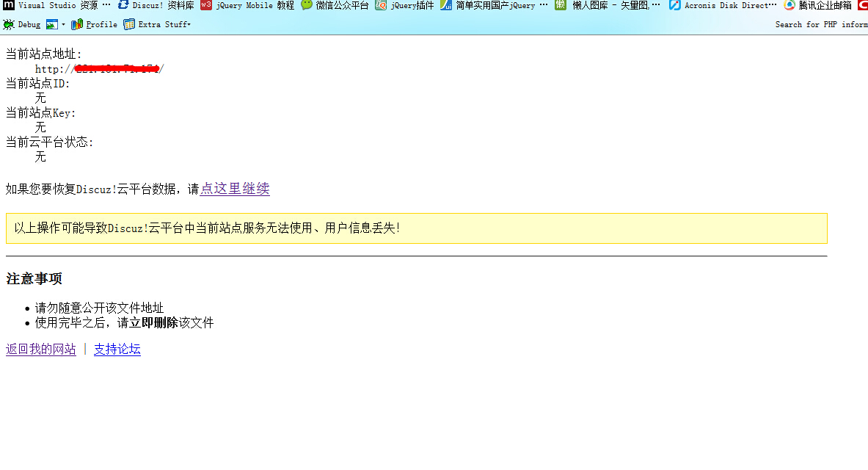Viewport: 868px width, 470px height.
Task: Click the blue ui 简单实用国产jQuery icon
Action: pos(446,5)
